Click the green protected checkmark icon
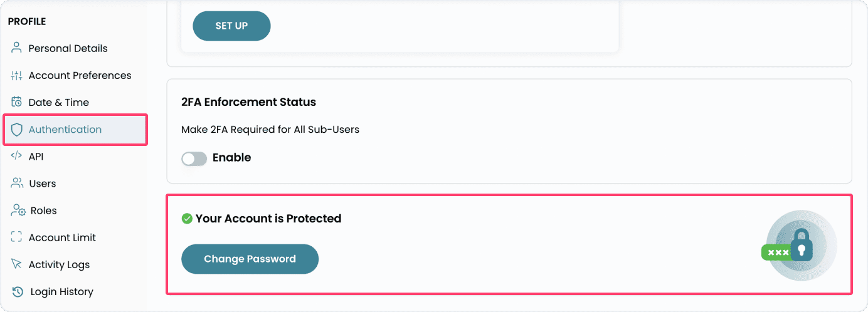The height and width of the screenshot is (312, 868). (186, 219)
